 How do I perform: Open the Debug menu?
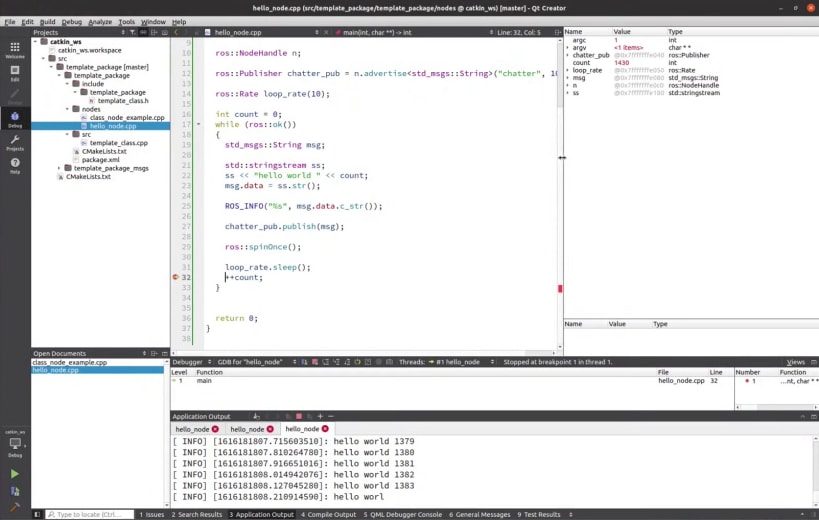pyautogui.click(x=72, y=22)
